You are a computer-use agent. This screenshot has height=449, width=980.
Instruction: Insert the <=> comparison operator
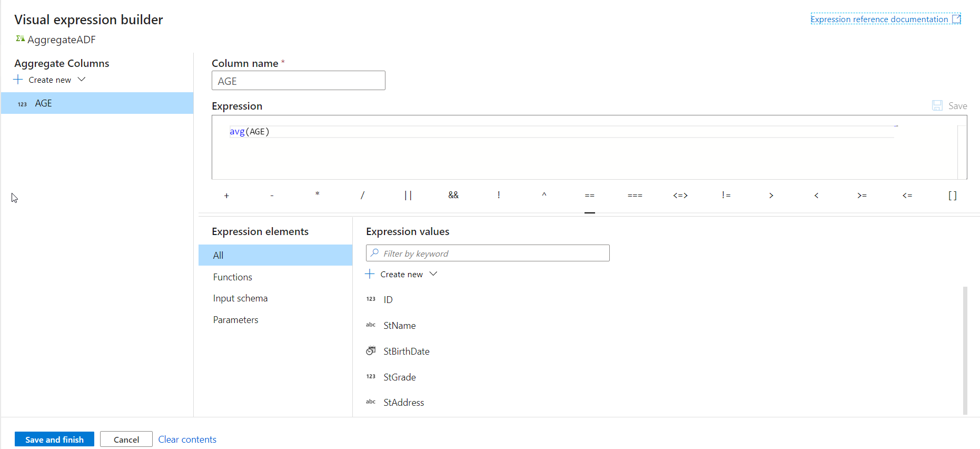pyautogui.click(x=680, y=195)
